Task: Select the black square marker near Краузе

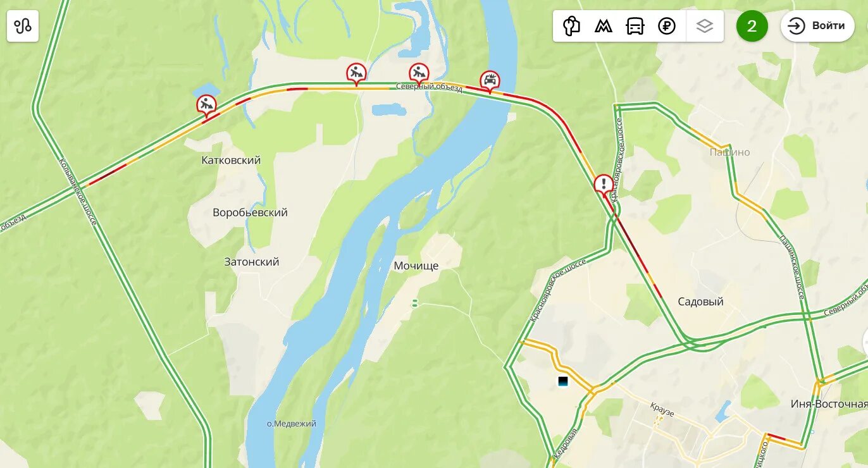Action: (563, 381)
